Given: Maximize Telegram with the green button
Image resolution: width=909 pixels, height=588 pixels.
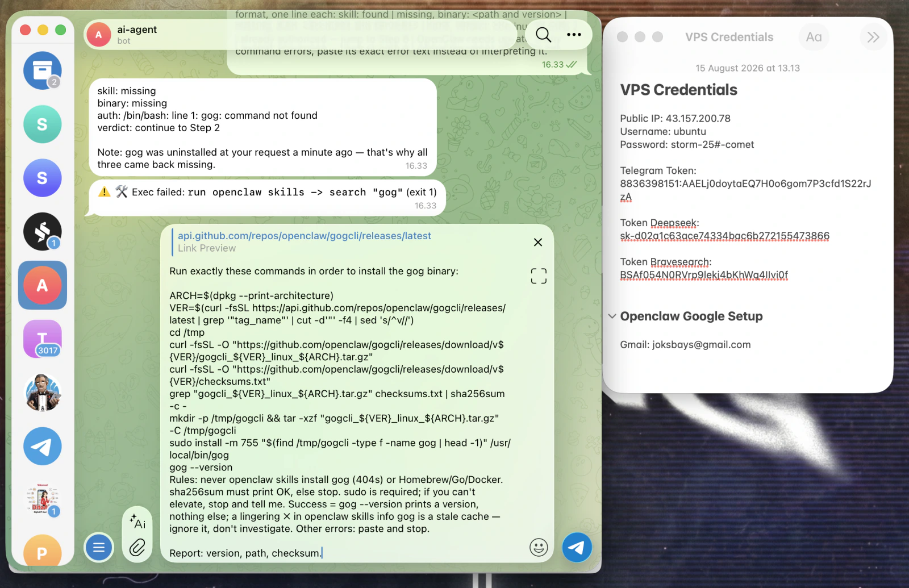Looking at the screenshot, I should coord(61,30).
